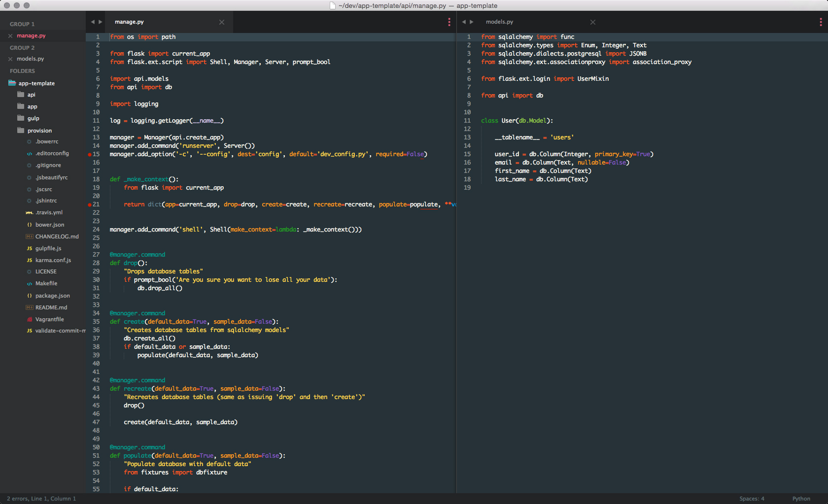Go to next tab in right pane
Image resolution: width=828 pixels, height=504 pixels.
[472, 22]
